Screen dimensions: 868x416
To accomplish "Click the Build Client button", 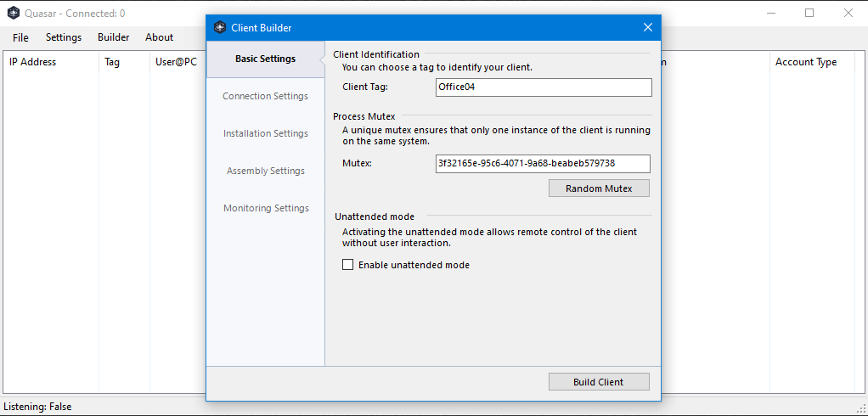I will pyautogui.click(x=599, y=382).
